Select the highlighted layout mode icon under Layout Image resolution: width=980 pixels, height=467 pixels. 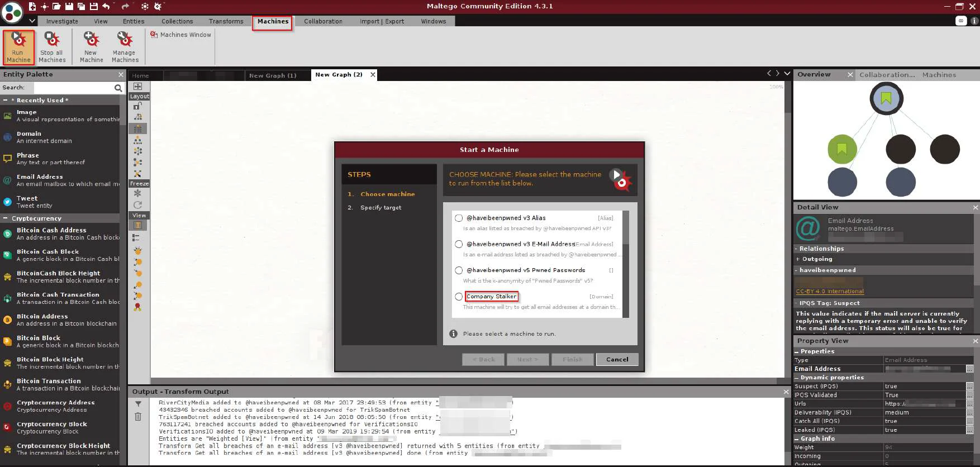(x=137, y=128)
